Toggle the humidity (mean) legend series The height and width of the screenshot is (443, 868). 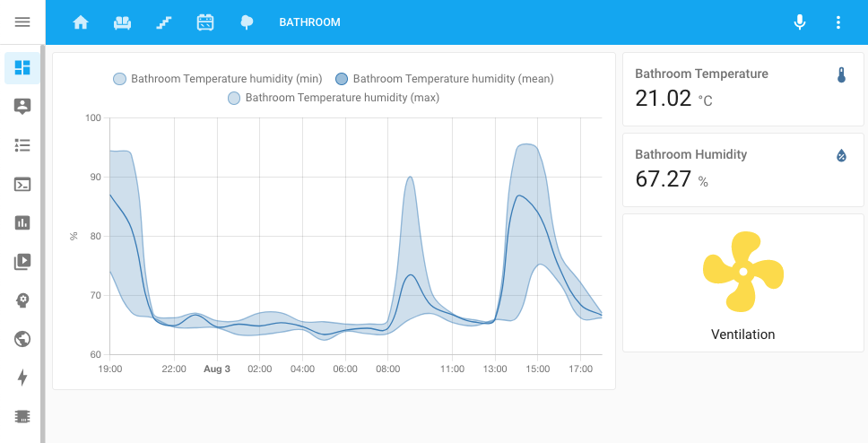(x=444, y=79)
